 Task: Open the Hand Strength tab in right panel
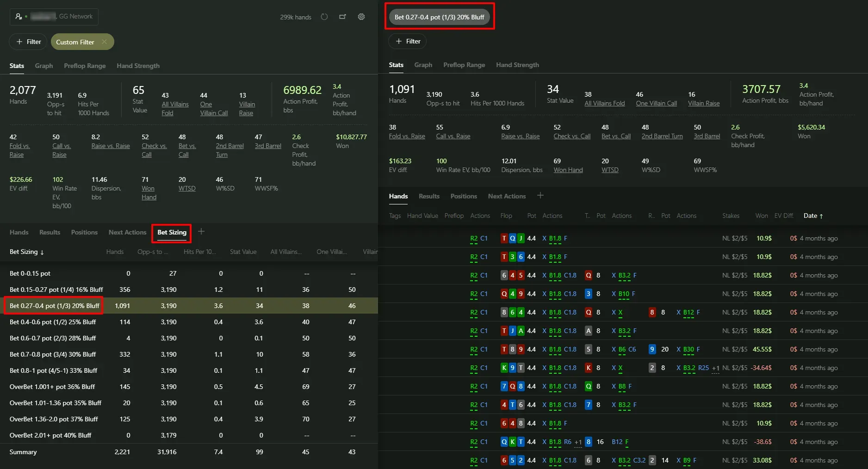tap(517, 65)
